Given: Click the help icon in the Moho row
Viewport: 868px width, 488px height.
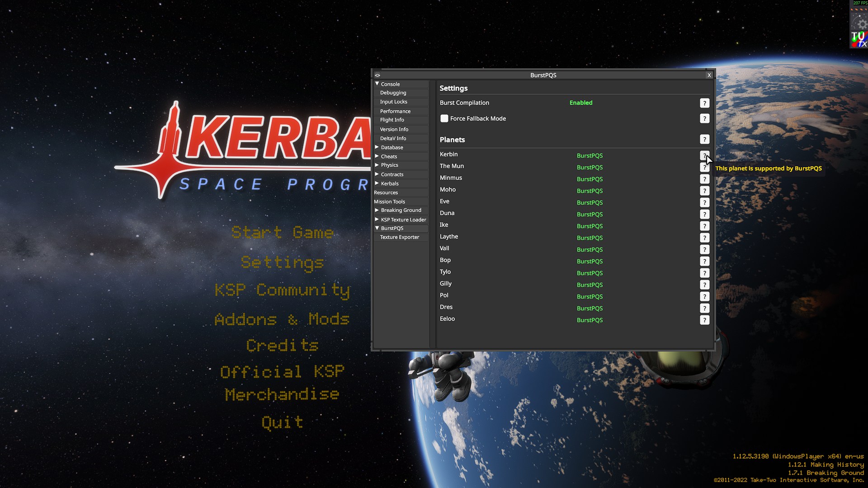Looking at the screenshot, I should coord(704,191).
